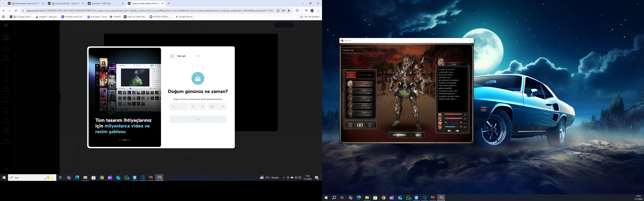This screenshot has height=201, width=644.
Task: Click the stat icon beside the red bar
Action: click(440, 115)
